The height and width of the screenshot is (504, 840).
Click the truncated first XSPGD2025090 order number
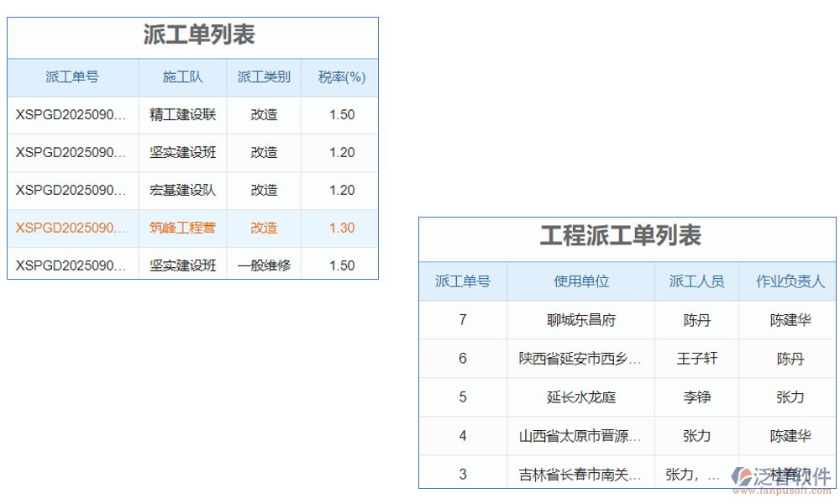pos(72,115)
